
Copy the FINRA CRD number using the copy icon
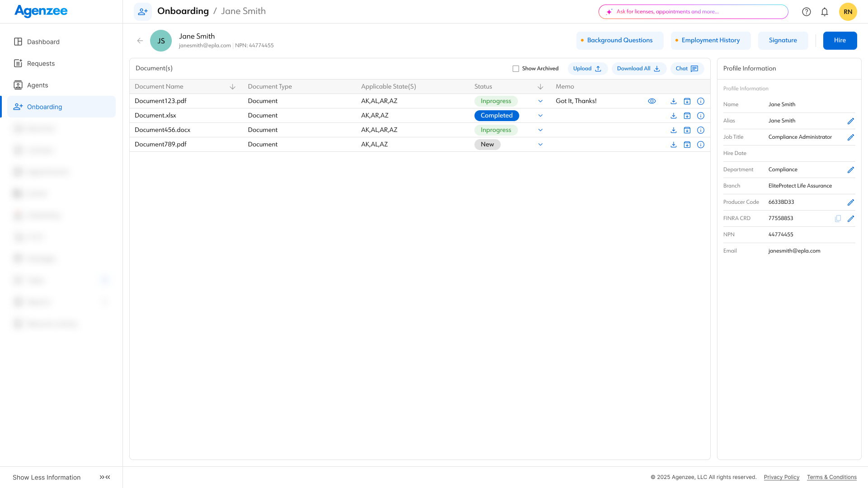pos(838,218)
